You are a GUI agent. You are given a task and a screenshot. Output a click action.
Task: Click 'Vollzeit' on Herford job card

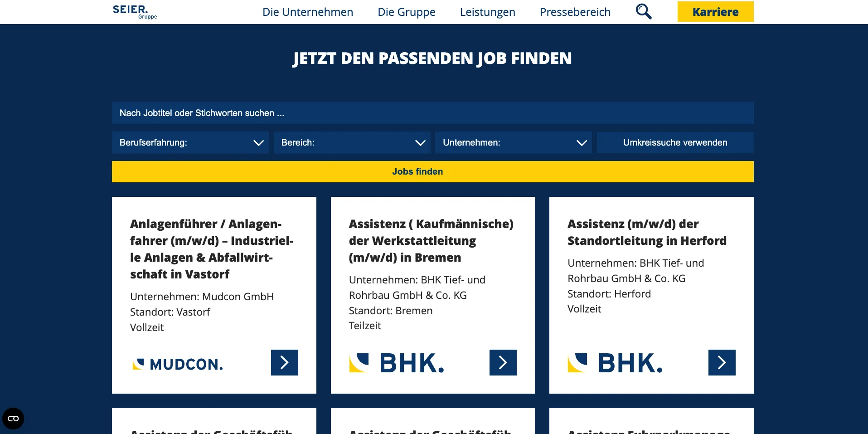coord(584,309)
